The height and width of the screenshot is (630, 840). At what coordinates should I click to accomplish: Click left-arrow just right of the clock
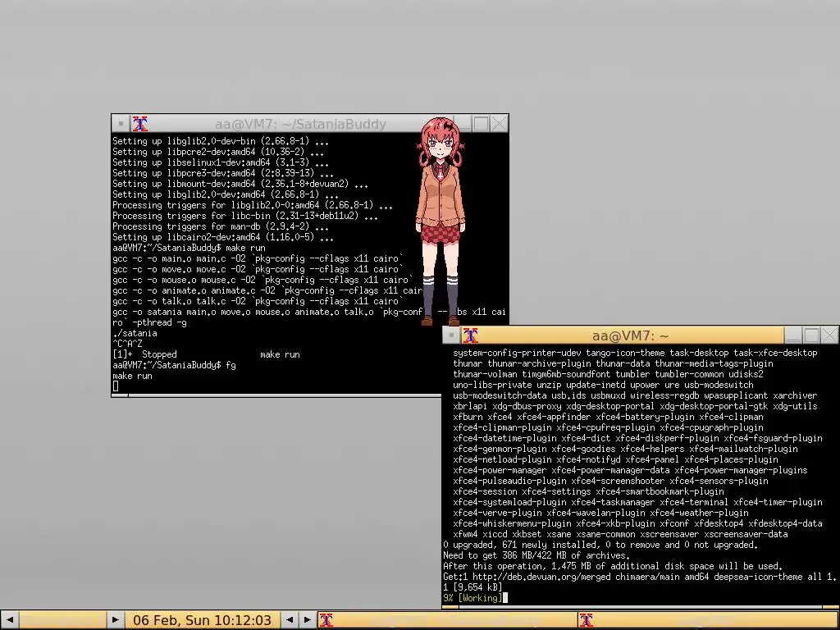(290, 620)
